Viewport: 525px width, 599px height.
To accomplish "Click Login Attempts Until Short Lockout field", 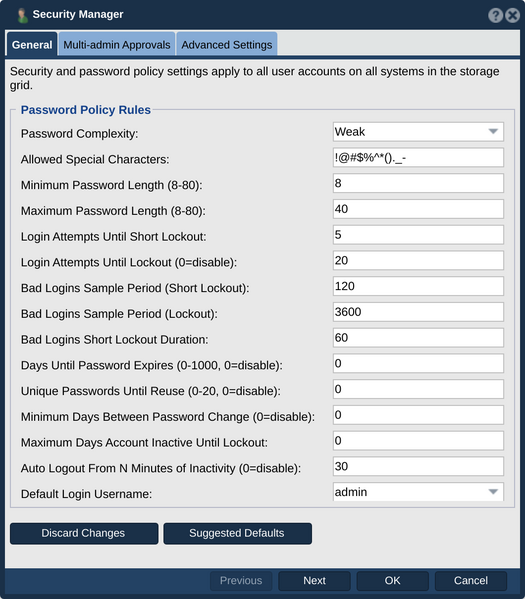I will (418, 235).
